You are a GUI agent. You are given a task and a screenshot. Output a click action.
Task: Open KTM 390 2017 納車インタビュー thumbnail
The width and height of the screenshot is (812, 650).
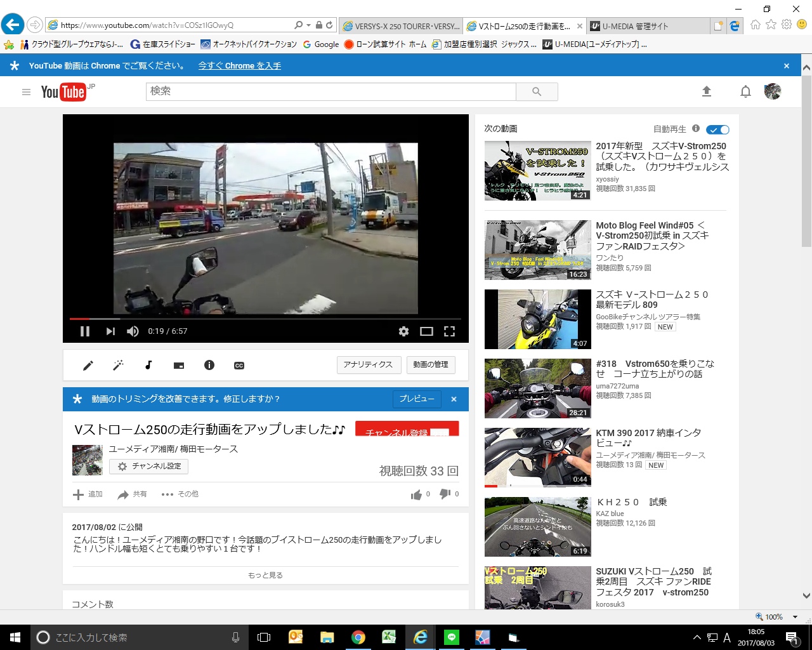[537, 458]
